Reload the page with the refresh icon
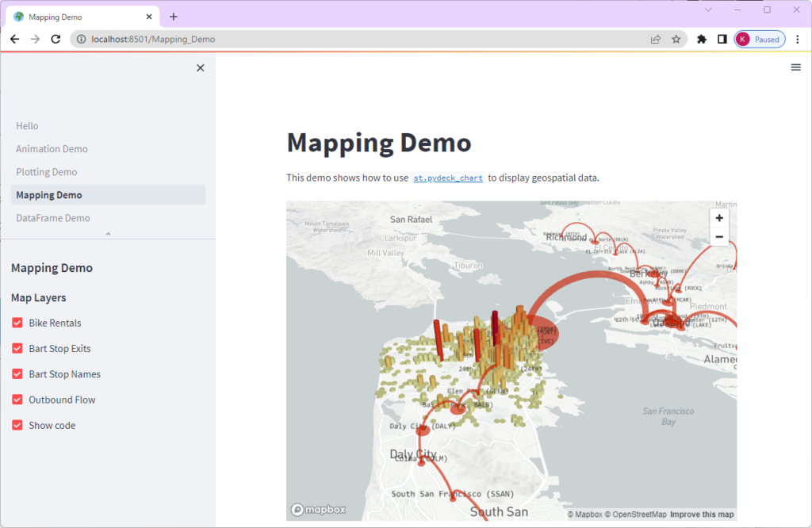 click(56, 40)
